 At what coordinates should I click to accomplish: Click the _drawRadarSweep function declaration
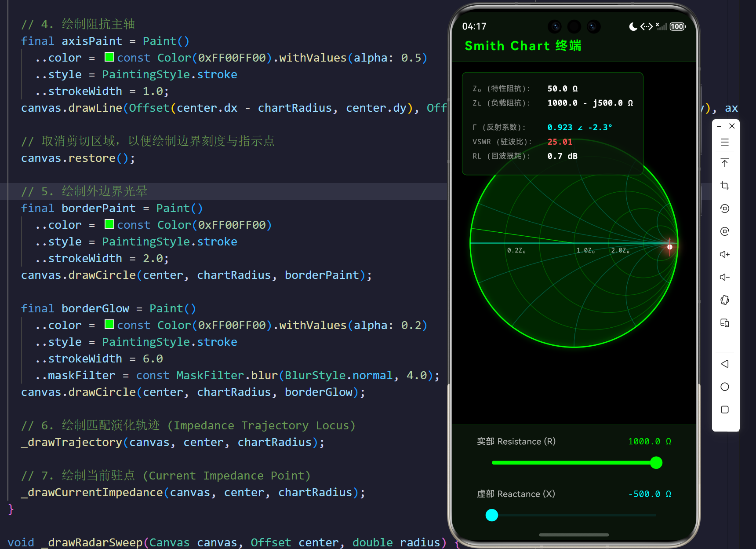(x=234, y=542)
